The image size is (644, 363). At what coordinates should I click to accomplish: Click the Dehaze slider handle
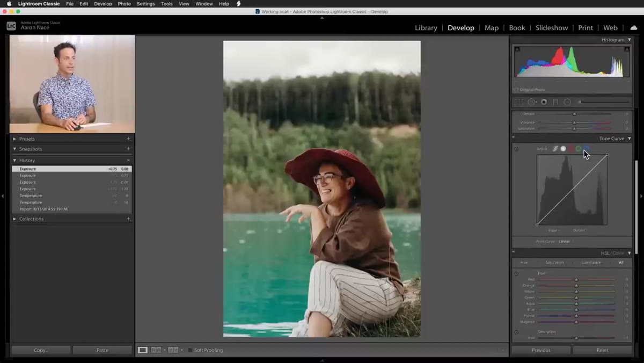(x=574, y=114)
